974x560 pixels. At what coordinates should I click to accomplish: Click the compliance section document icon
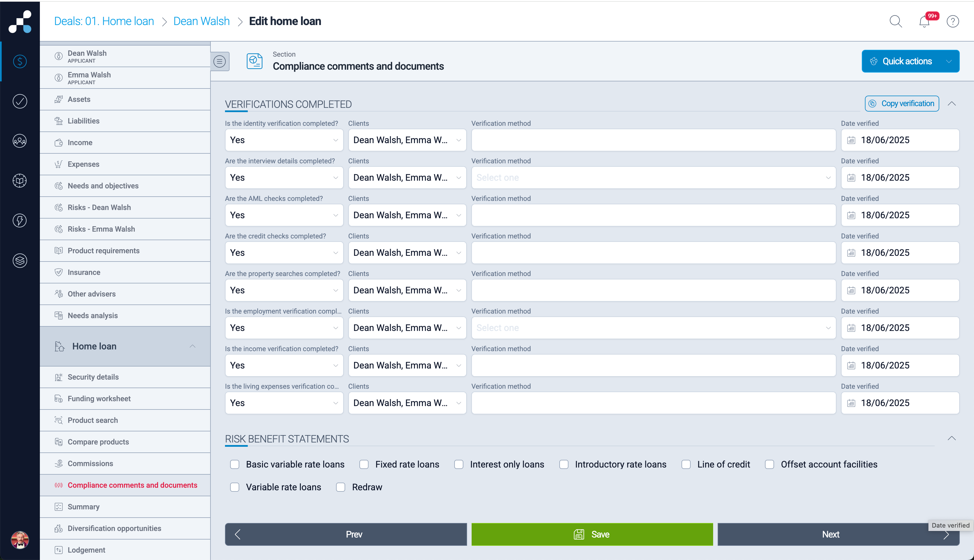pos(254,61)
